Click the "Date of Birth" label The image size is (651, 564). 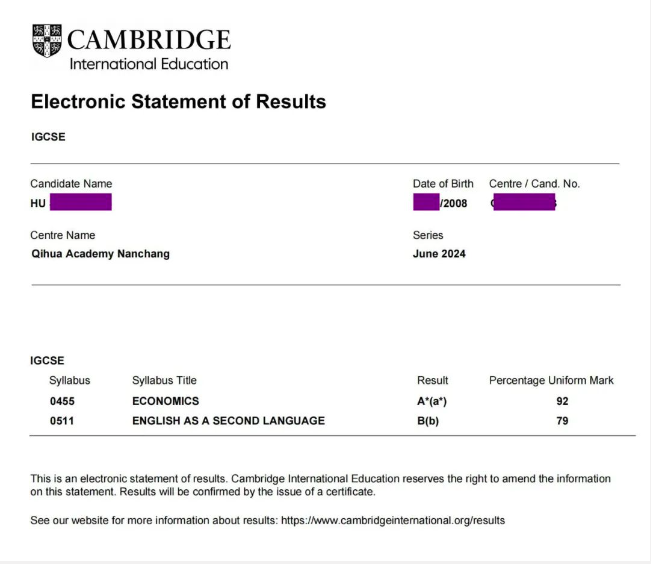point(443,184)
